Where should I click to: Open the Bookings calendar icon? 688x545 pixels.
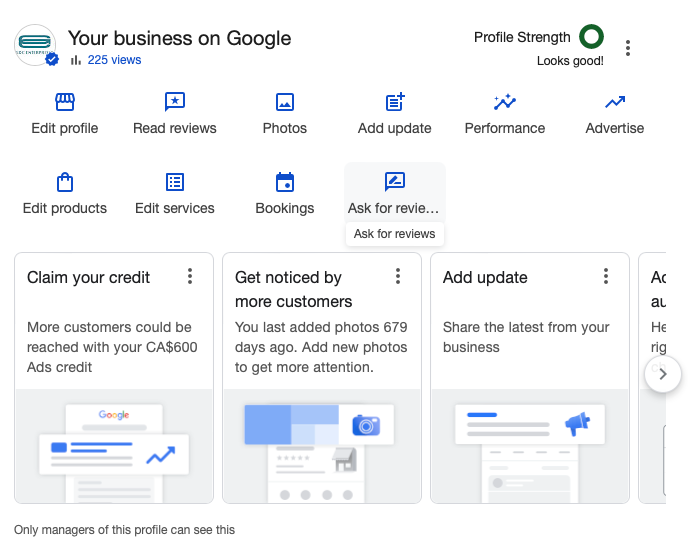click(x=285, y=182)
